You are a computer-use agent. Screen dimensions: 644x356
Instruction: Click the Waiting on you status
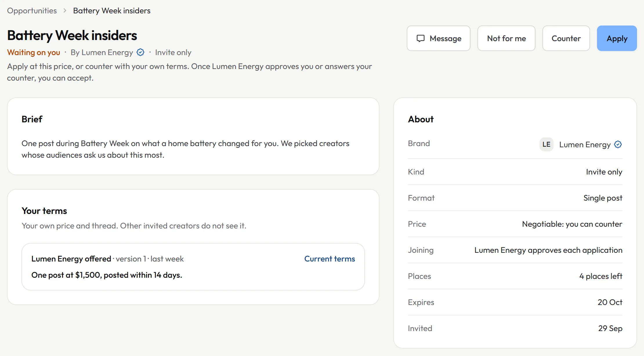point(34,52)
